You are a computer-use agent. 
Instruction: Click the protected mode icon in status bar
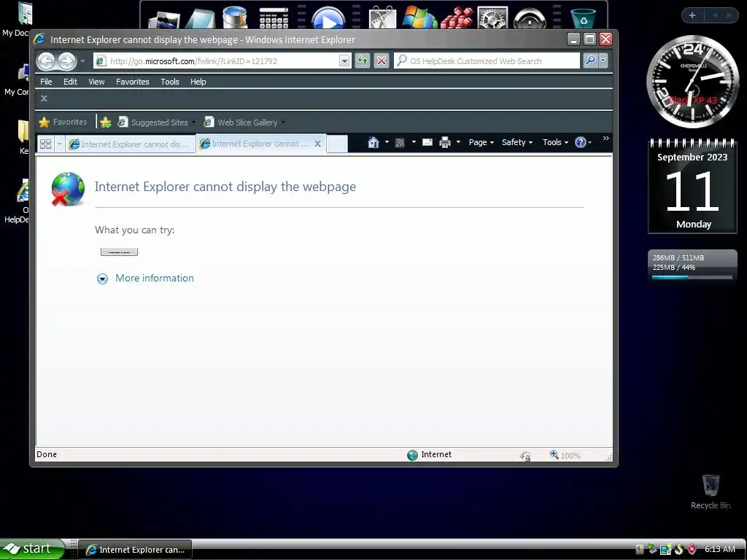click(525, 456)
